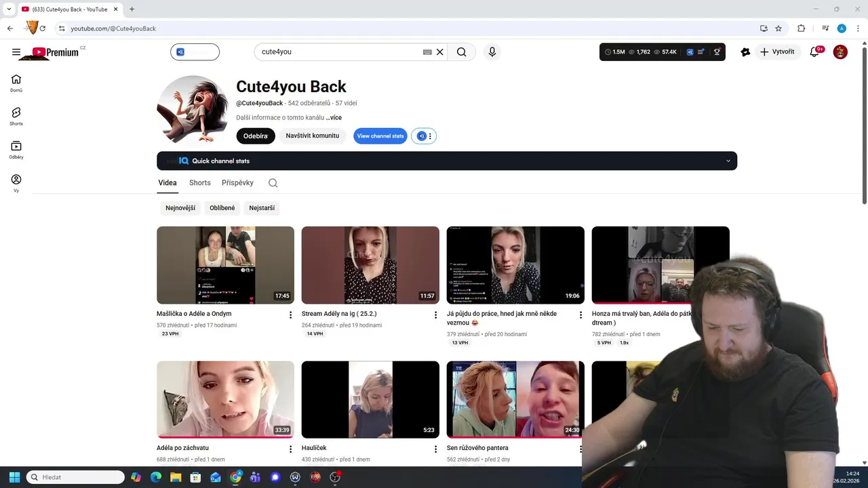Click the Vytvořit create button
The width and height of the screenshot is (868, 488).
pos(777,52)
